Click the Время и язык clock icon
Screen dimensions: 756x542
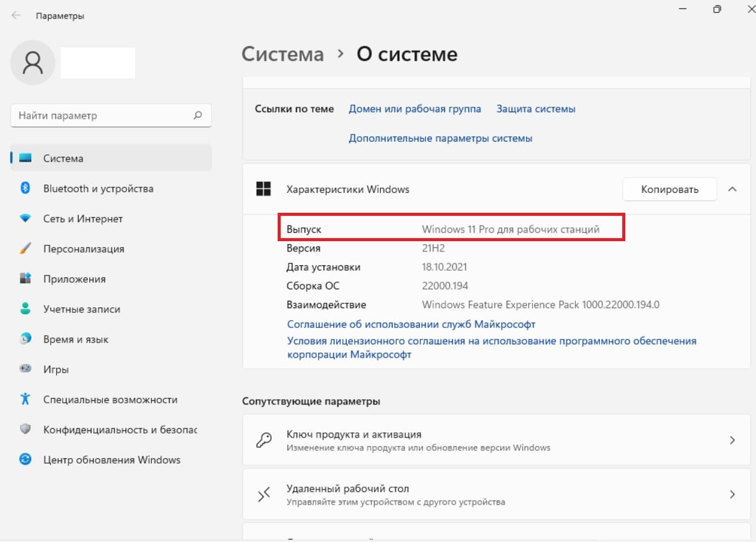25,339
